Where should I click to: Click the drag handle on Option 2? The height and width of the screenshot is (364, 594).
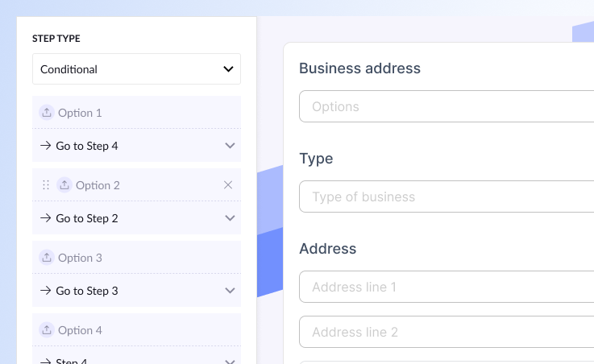(46, 185)
